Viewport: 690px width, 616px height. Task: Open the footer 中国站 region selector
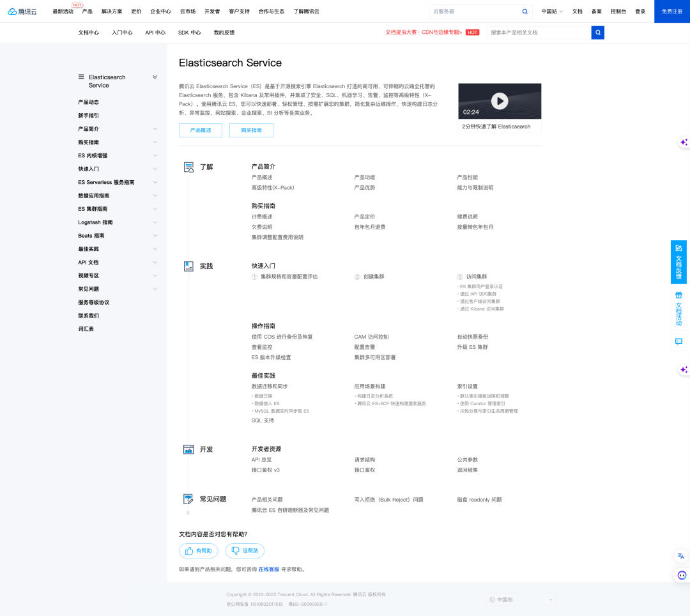tap(521, 600)
